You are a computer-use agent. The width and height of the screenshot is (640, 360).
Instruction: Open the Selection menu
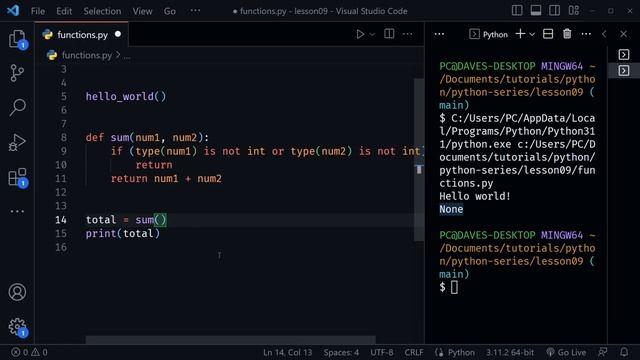pos(102,11)
